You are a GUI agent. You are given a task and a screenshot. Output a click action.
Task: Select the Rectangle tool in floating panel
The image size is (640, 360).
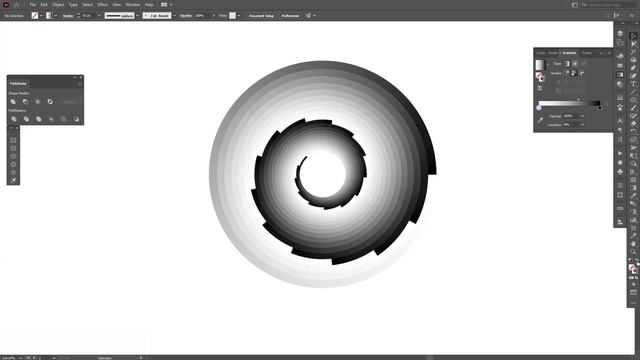coord(13,140)
